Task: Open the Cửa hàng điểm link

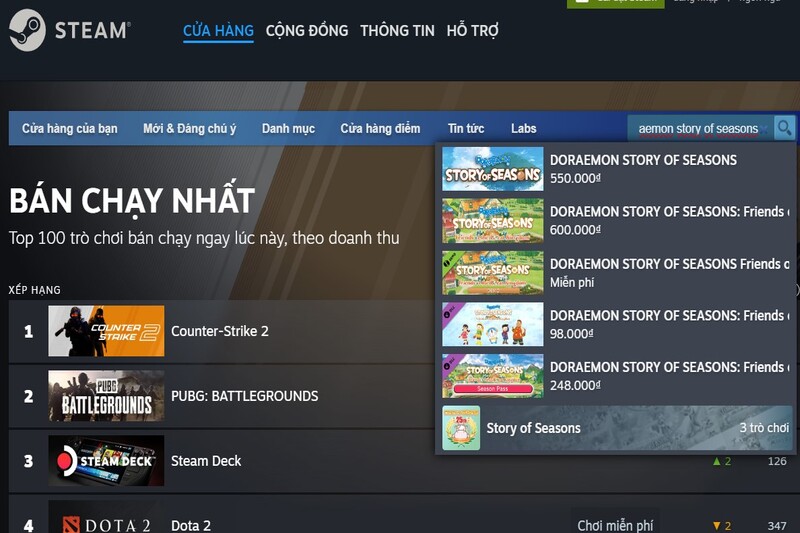Action: click(380, 129)
